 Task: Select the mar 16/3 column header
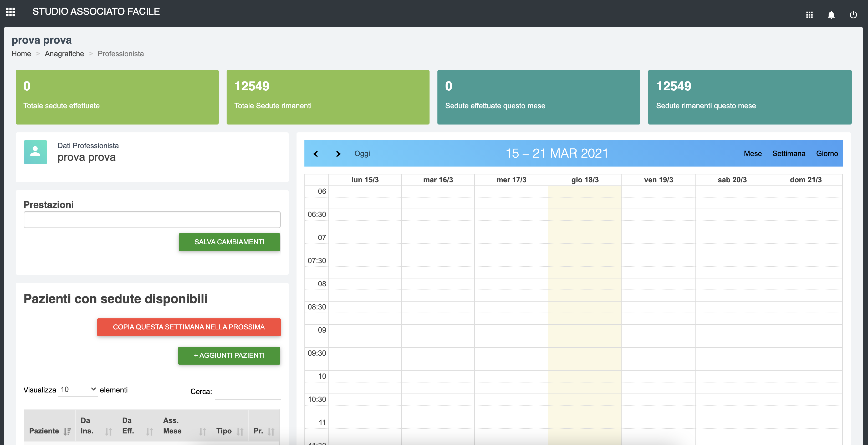[x=438, y=180]
